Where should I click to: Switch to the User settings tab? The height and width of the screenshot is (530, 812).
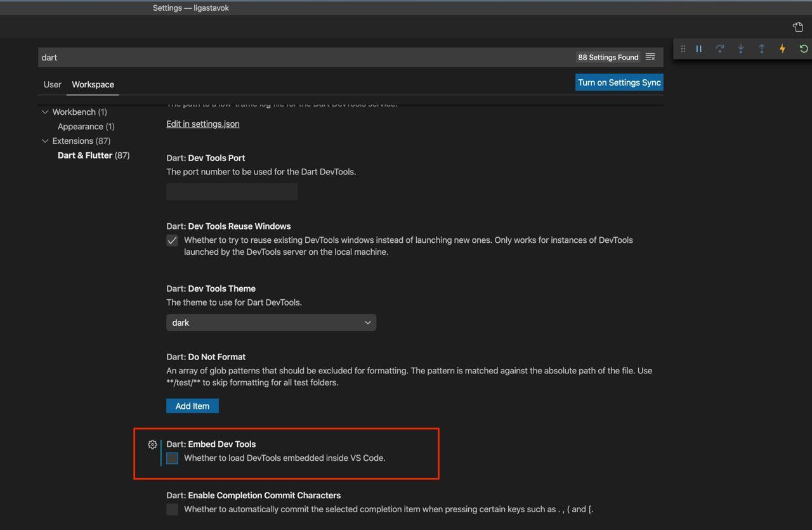[52, 84]
